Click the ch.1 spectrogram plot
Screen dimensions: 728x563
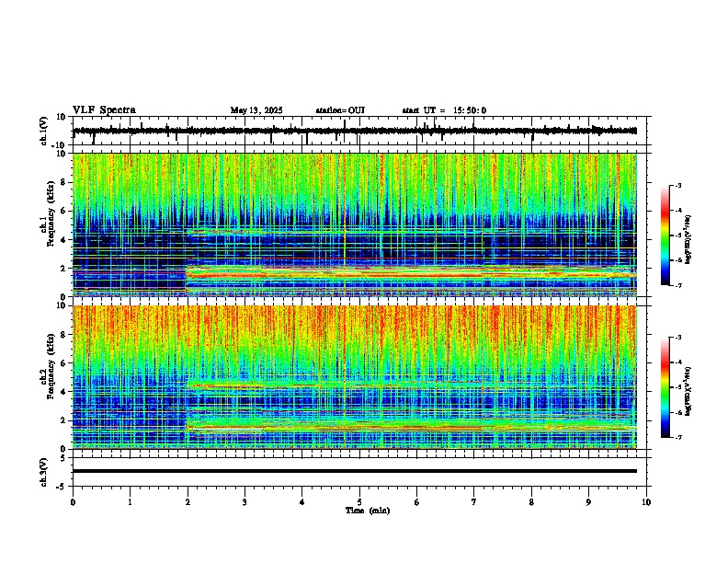pos(355,224)
